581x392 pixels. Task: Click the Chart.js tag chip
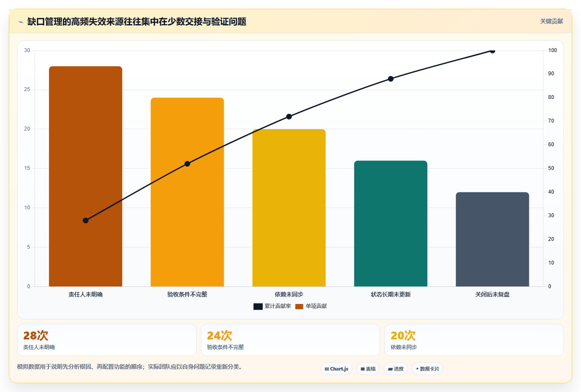pos(336,369)
